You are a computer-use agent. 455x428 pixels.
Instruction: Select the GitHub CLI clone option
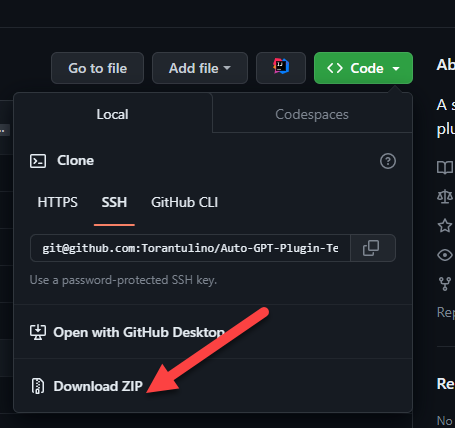coord(184,202)
